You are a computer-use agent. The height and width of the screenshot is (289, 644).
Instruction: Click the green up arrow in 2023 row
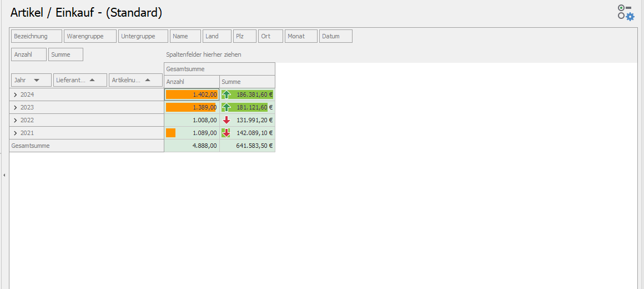[227, 107]
